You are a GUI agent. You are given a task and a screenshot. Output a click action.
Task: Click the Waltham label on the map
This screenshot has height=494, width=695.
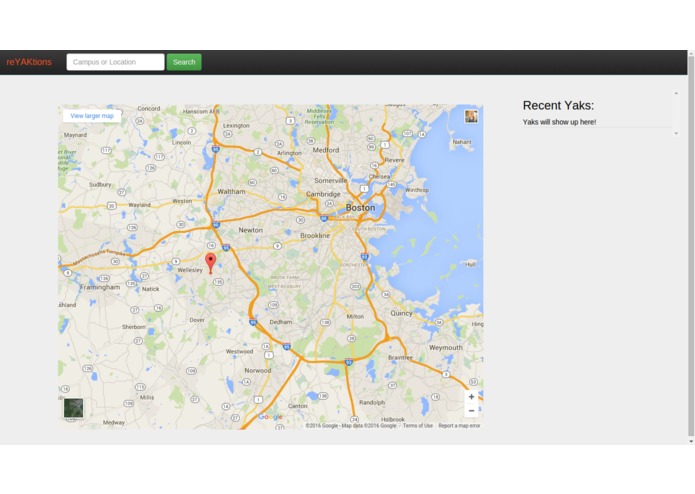pyautogui.click(x=231, y=191)
